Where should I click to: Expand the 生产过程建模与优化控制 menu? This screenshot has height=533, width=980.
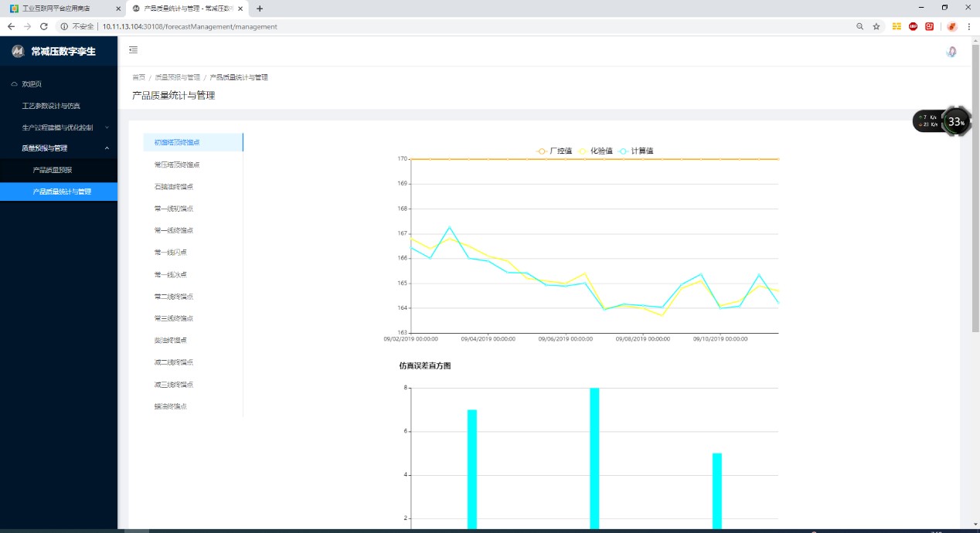[59, 127]
